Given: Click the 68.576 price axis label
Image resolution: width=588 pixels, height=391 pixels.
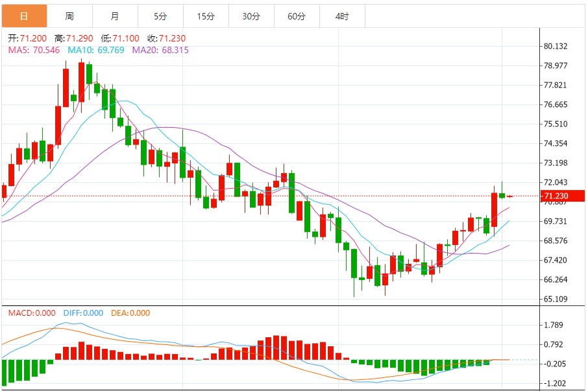Looking at the screenshot, I should 556,241.
